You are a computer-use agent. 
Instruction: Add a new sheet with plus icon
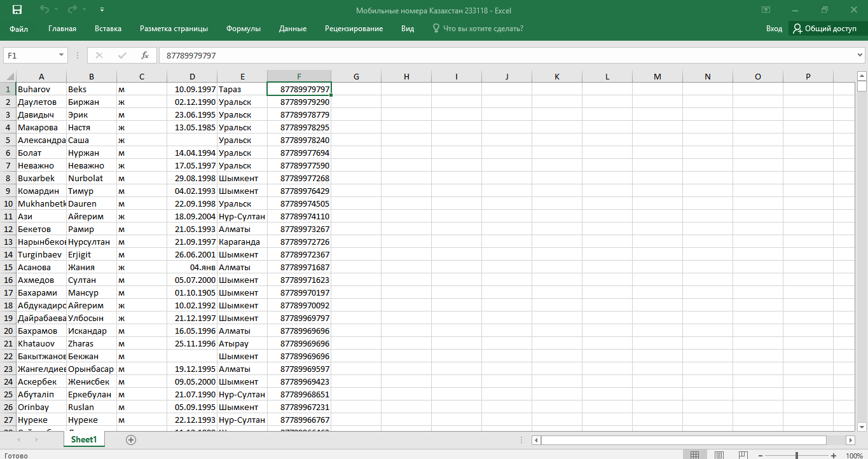pos(131,440)
